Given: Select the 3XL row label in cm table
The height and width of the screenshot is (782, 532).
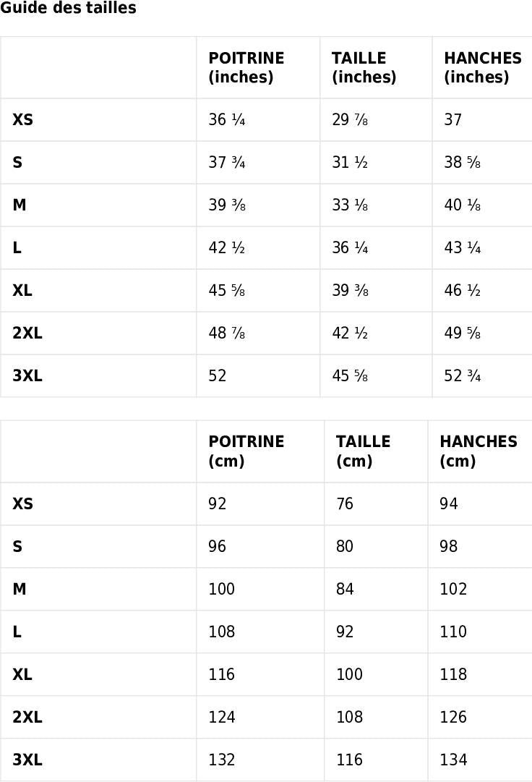Looking at the screenshot, I should tap(27, 760).
